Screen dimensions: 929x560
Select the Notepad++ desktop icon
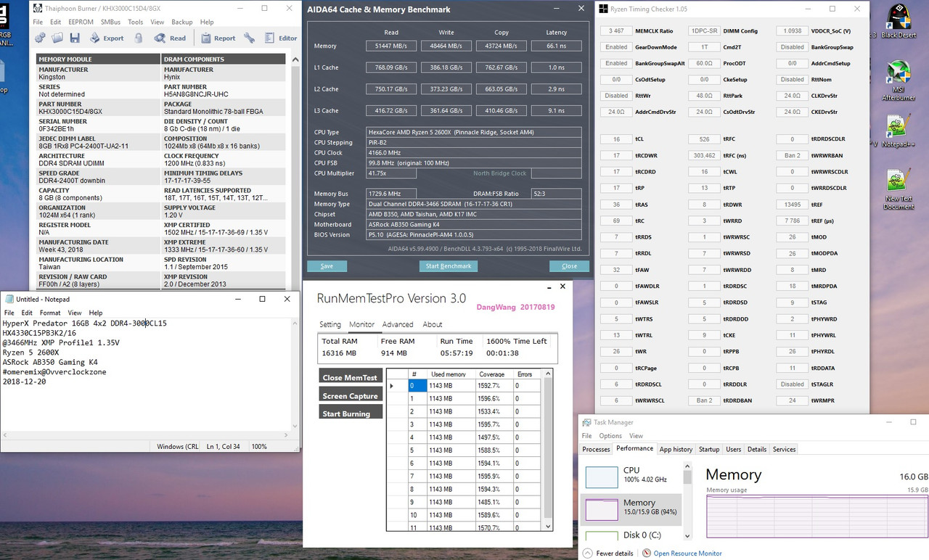(899, 131)
